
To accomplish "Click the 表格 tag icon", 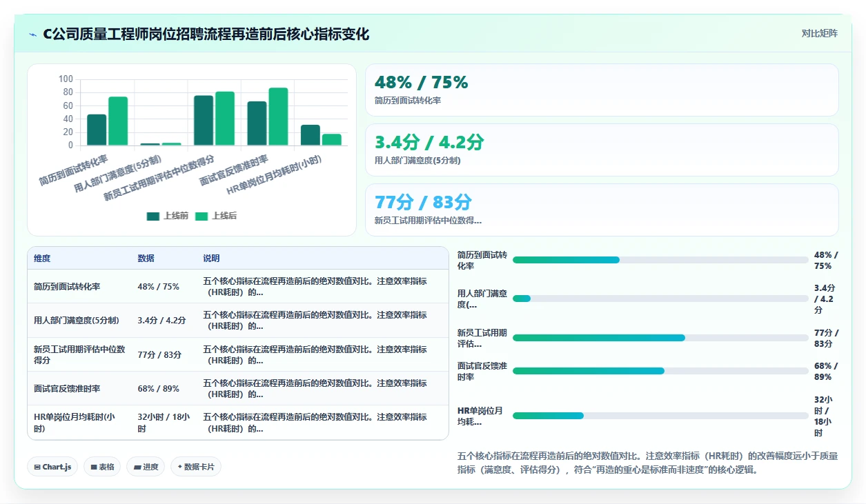I will click(94, 467).
